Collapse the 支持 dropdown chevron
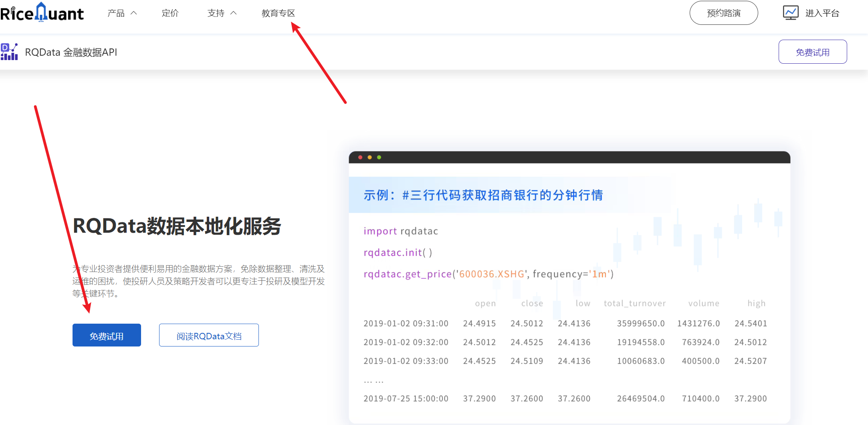This screenshot has width=868, height=425. click(233, 12)
